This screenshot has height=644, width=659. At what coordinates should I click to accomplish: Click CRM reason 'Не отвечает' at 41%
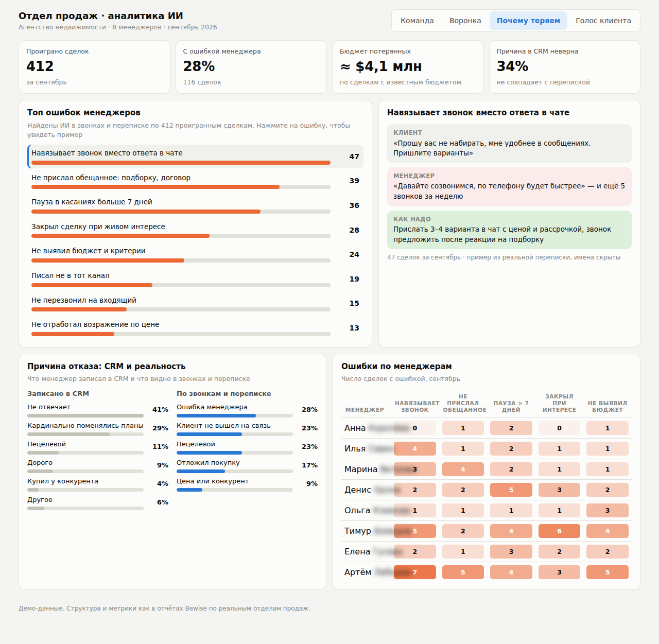coord(98,410)
